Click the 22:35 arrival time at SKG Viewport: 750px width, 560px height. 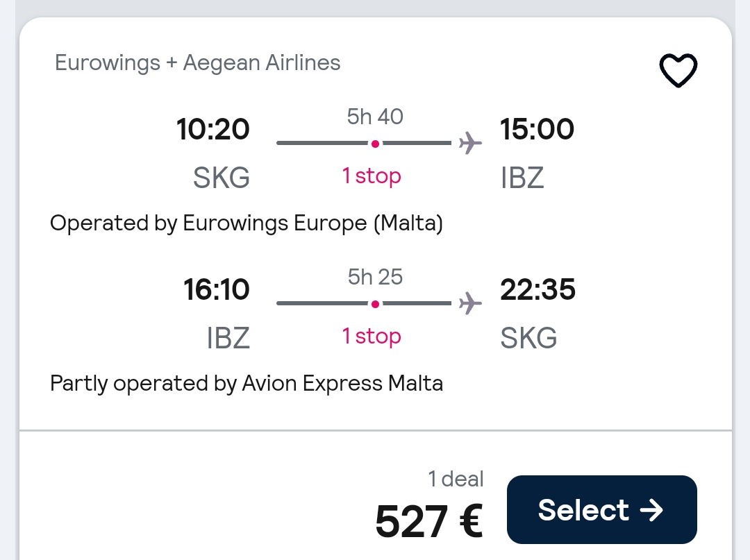click(537, 289)
